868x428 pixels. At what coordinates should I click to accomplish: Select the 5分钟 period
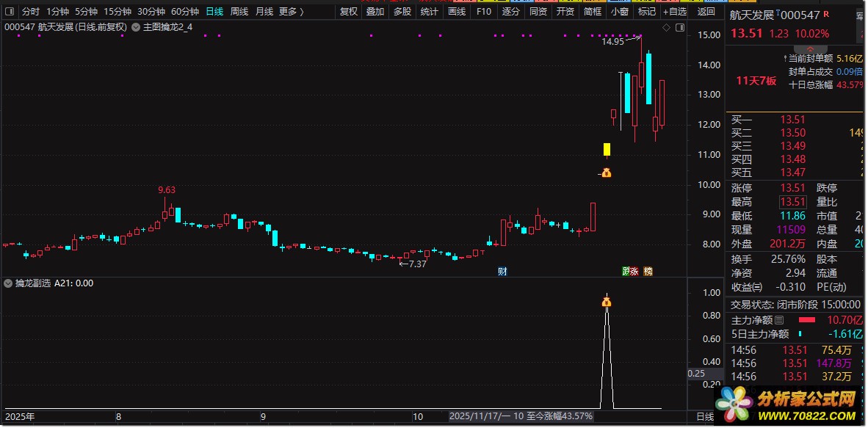(86, 11)
